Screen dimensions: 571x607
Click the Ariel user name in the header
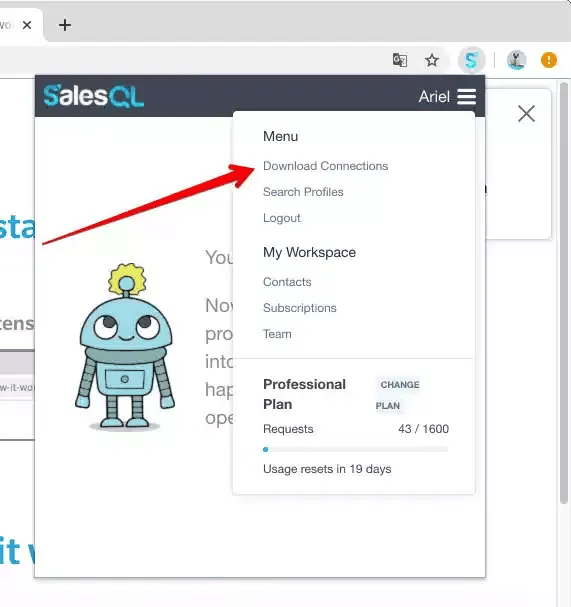tap(434, 96)
